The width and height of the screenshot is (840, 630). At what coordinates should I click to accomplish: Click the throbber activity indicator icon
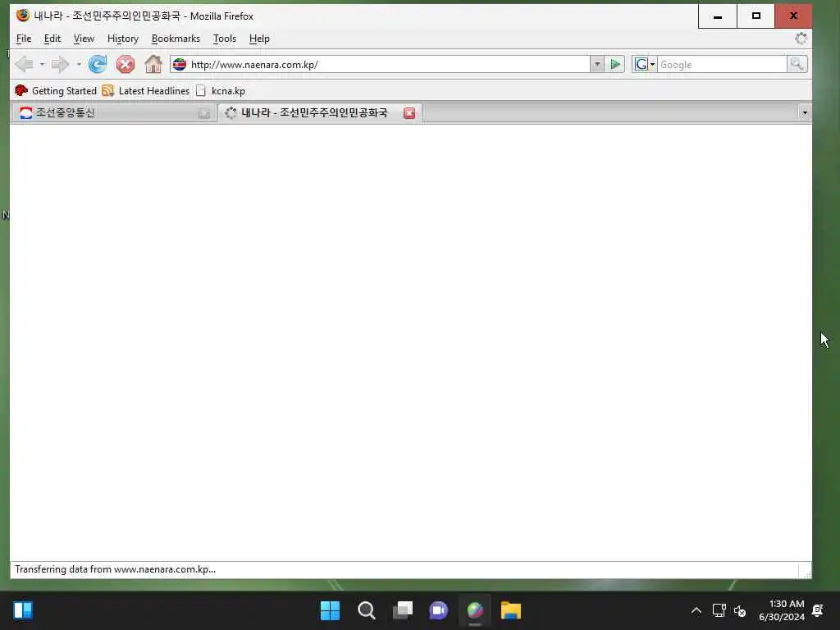tap(801, 38)
